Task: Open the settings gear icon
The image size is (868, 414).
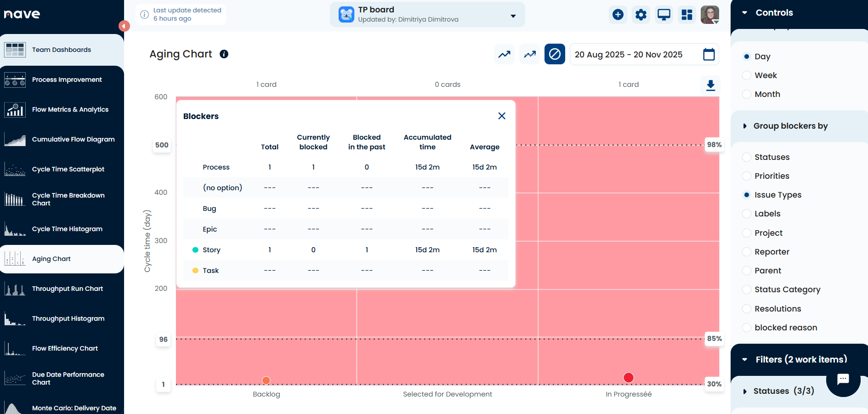Action: click(641, 15)
